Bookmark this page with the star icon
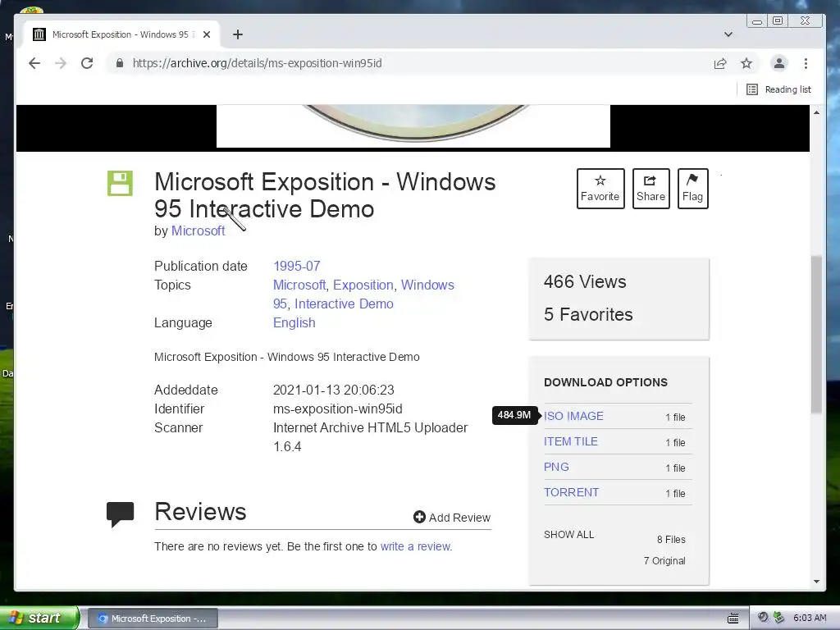 [746, 63]
